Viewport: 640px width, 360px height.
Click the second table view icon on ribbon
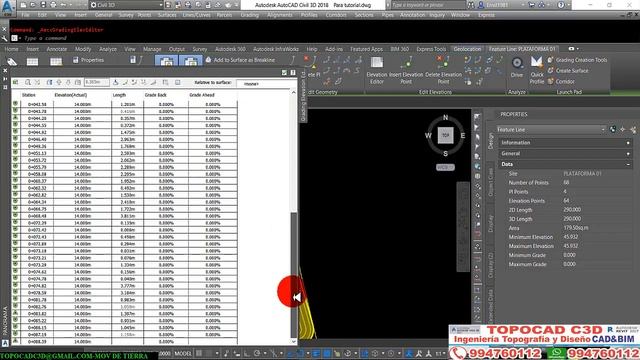click(56, 62)
